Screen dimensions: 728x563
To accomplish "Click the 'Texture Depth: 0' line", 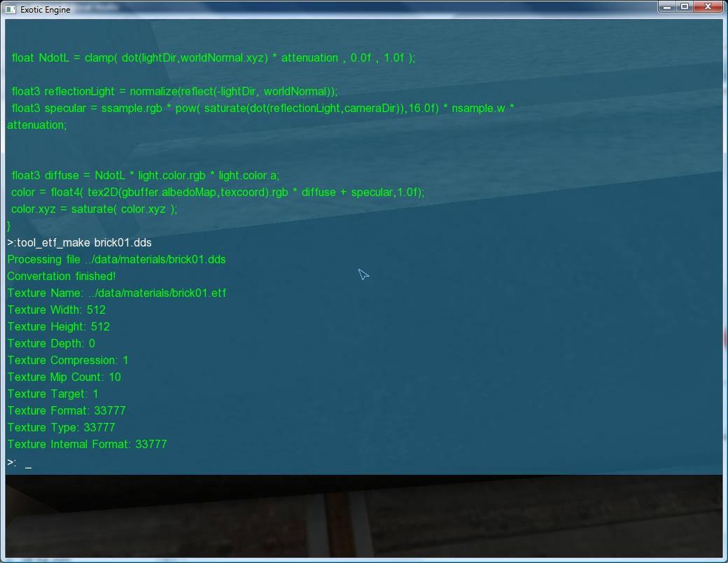I will click(51, 343).
